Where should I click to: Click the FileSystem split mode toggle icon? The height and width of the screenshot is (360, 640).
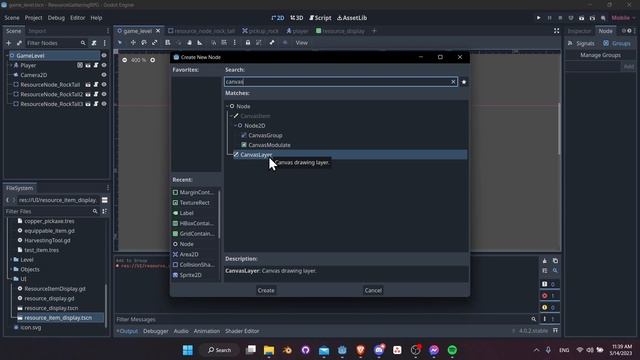tap(104, 200)
